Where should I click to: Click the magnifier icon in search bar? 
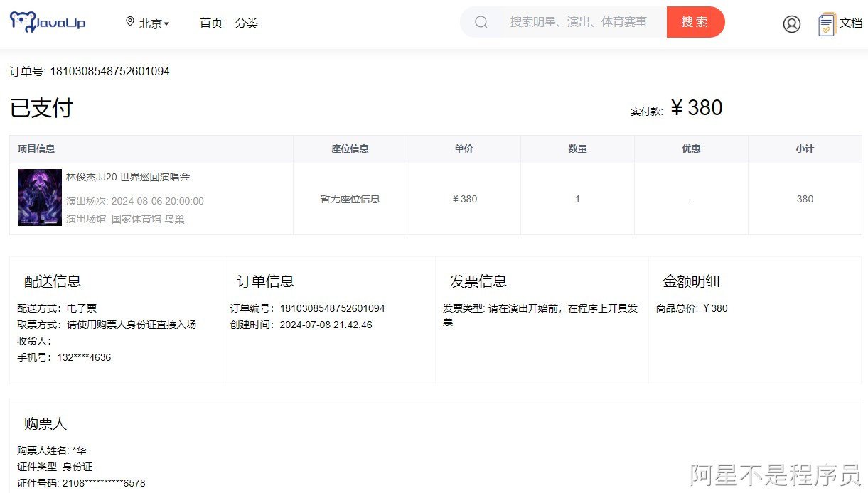(x=481, y=22)
